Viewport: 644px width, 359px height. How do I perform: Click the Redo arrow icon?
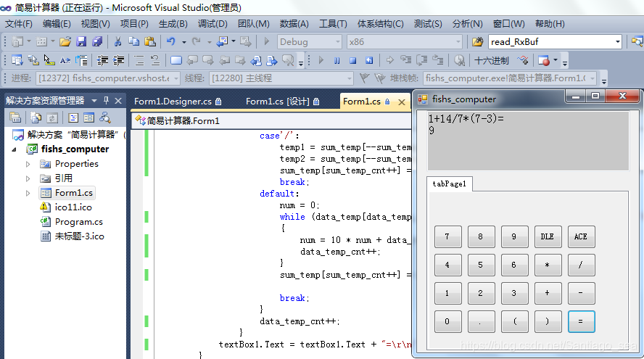[197, 41]
